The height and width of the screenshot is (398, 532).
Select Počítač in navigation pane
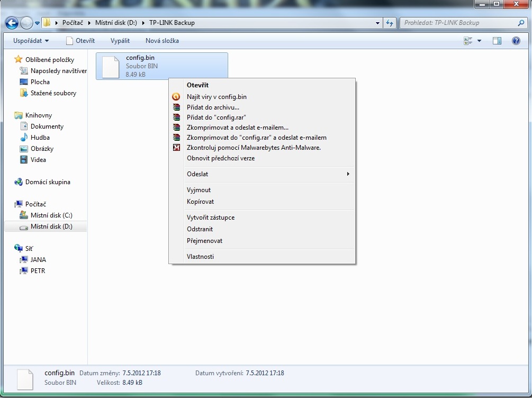[30, 204]
